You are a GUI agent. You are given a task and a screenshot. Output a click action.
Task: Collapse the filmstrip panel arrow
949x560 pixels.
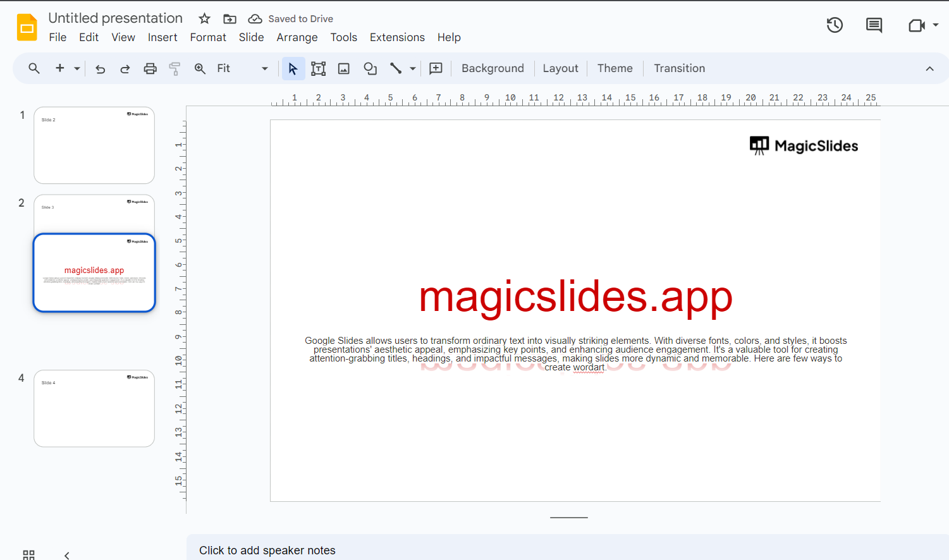[x=67, y=555]
